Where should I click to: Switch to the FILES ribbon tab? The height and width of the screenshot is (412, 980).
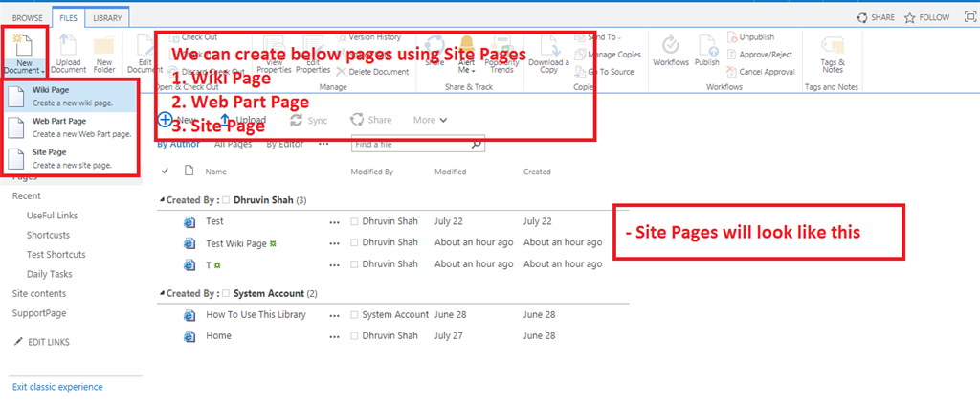[x=69, y=18]
